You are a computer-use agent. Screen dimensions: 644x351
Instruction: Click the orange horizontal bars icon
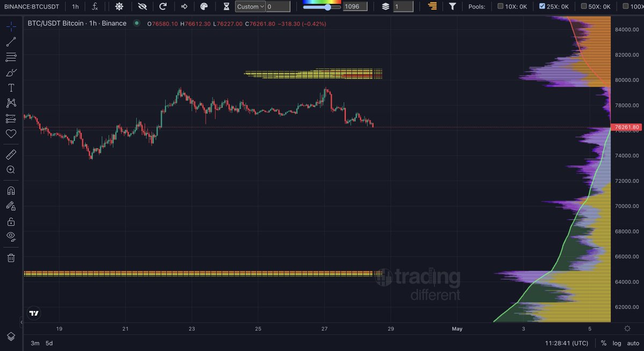[x=432, y=6]
